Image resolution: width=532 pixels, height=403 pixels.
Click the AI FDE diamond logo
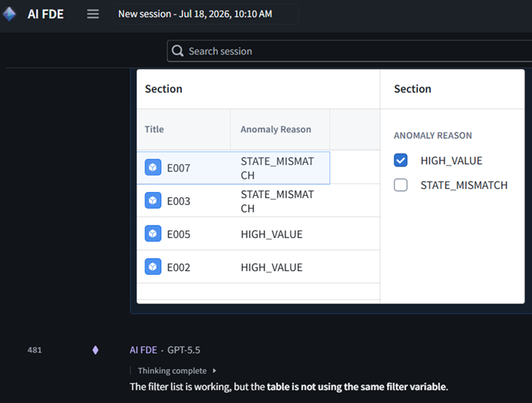[9, 14]
